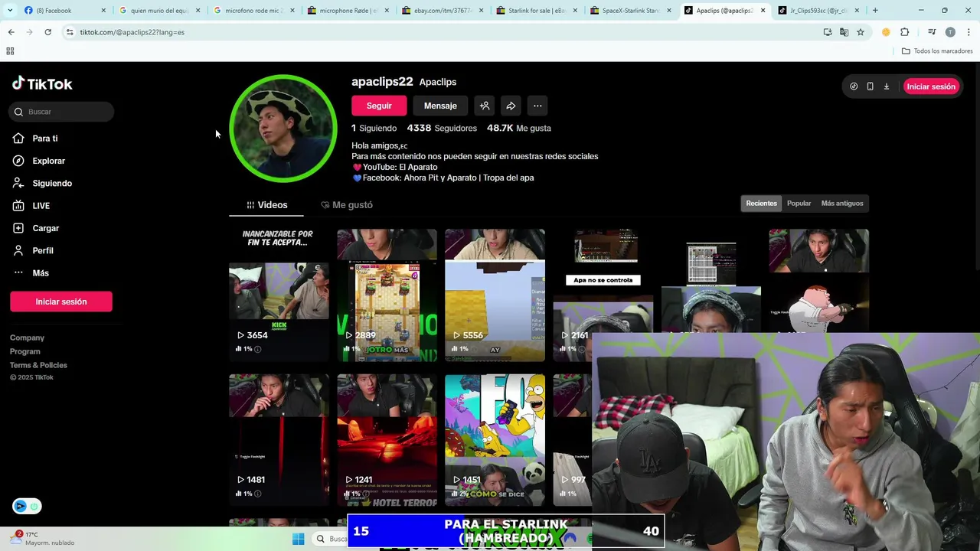The height and width of the screenshot is (551, 980).
Task: Open the Program footer link
Action: click(x=25, y=351)
